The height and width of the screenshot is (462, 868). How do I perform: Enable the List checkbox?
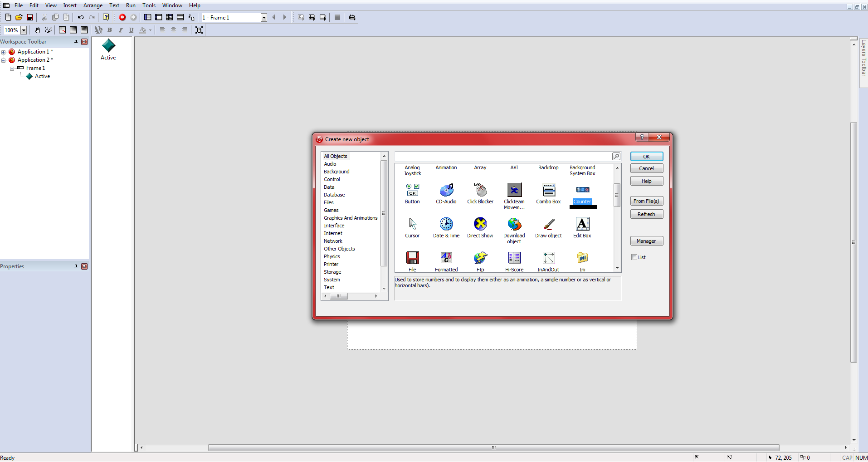tap(634, 257)
